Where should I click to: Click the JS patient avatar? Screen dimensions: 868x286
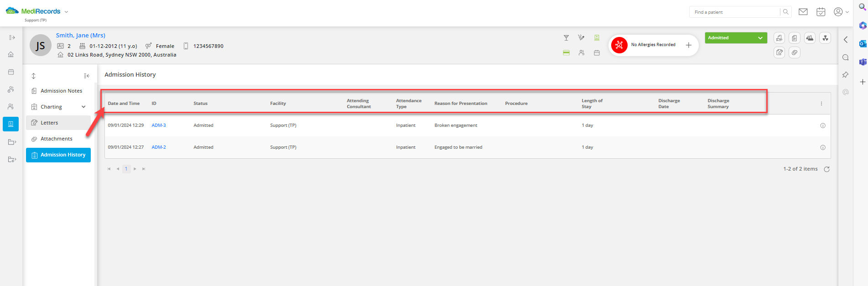click(41, 45)
